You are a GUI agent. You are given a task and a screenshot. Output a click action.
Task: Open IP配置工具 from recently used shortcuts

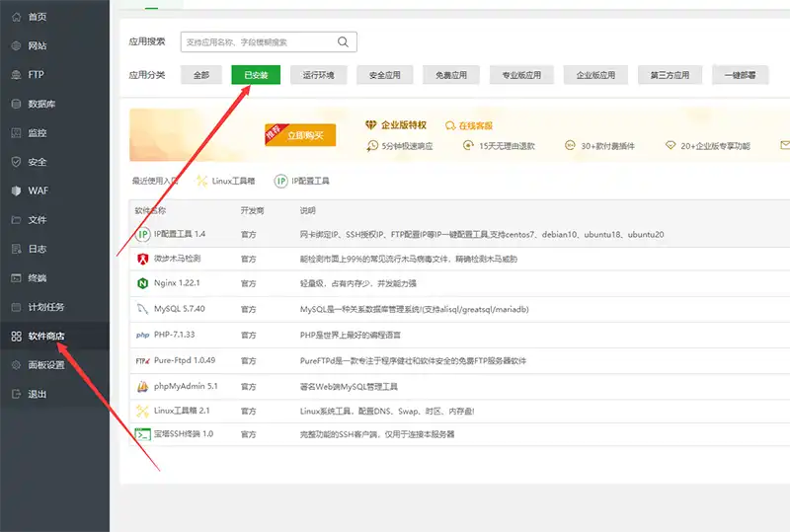[302, 182]
